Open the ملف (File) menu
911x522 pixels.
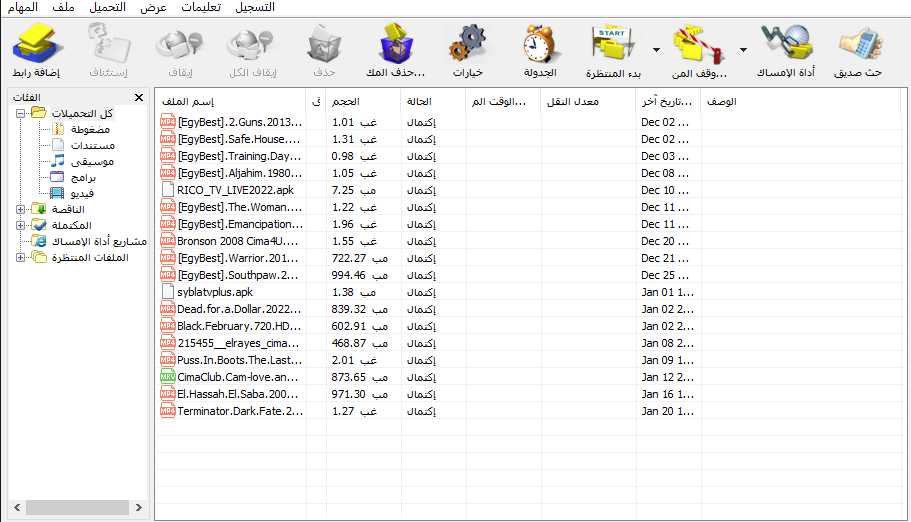pyautogui.click(x=63, y=8)
